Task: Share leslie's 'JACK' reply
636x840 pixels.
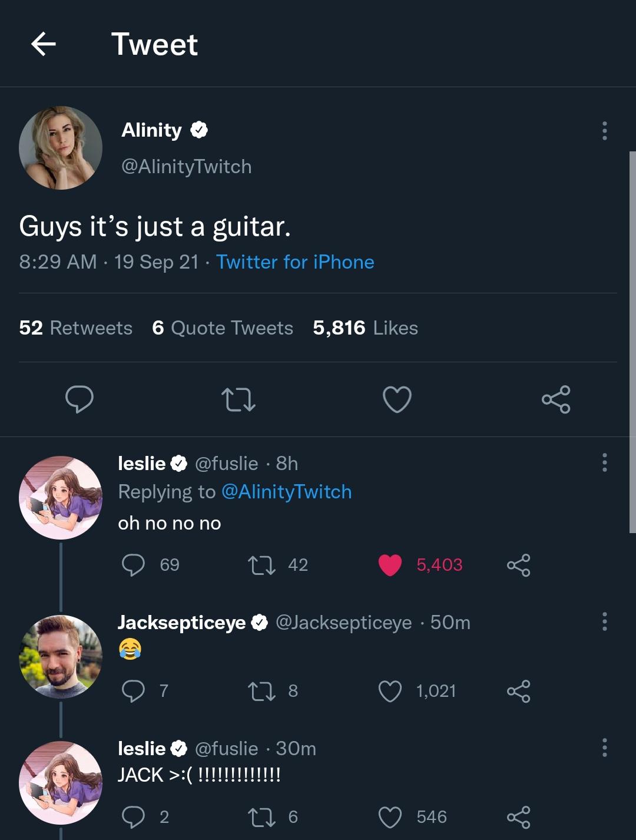Action: pos(518,817)
